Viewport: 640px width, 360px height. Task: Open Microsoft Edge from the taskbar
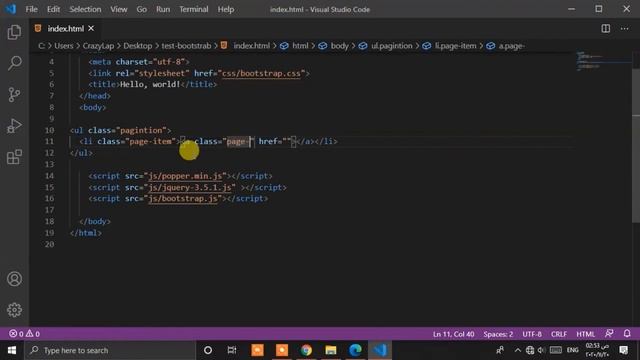(x=355, y=350)
